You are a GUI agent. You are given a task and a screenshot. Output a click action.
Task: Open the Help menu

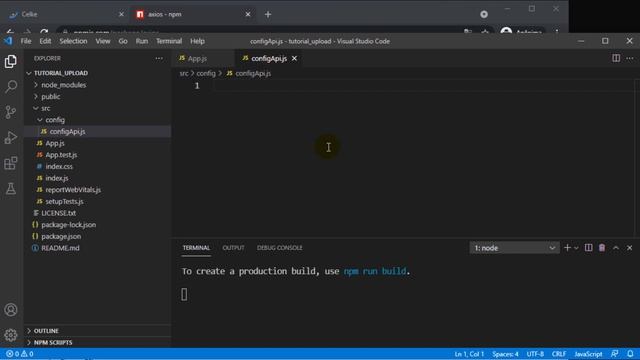[197, 41]
